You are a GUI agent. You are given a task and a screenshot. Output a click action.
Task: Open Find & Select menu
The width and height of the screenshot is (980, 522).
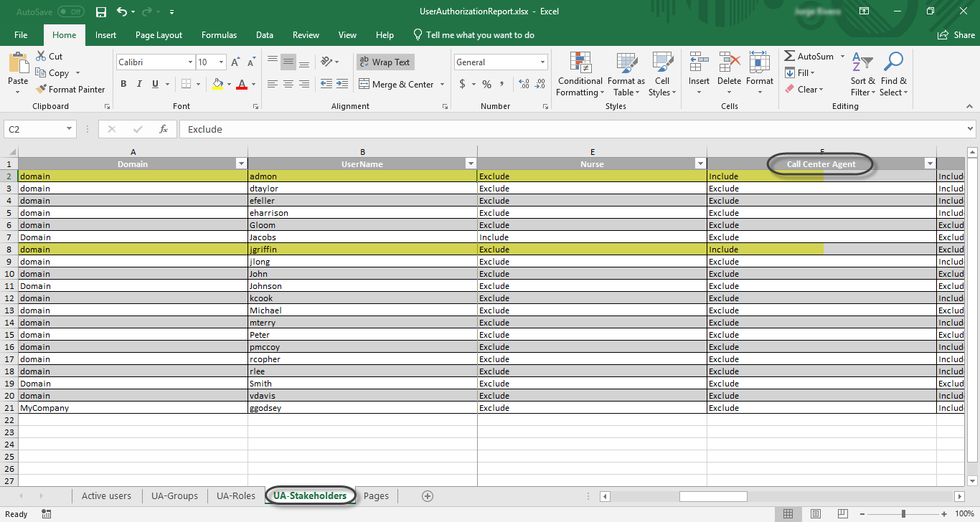(x=894, y=74)
